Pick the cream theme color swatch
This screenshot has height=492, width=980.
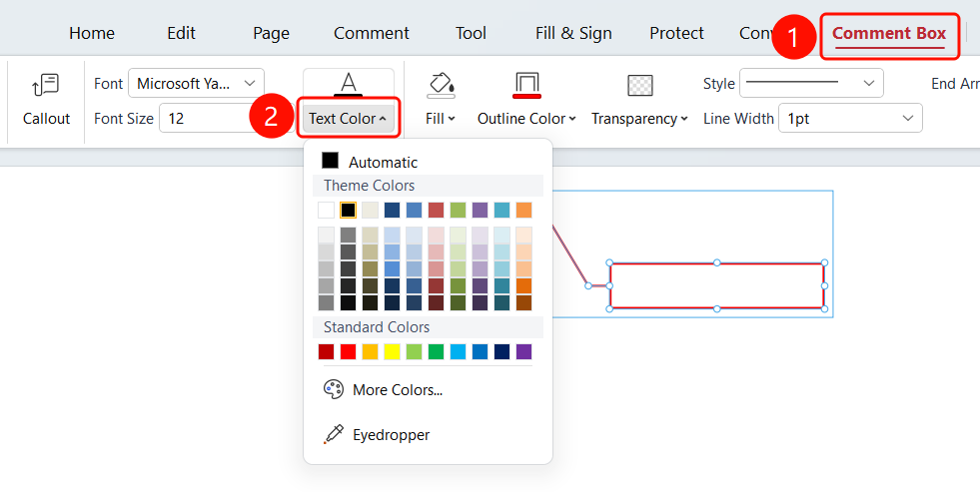[x=370, y=210]
